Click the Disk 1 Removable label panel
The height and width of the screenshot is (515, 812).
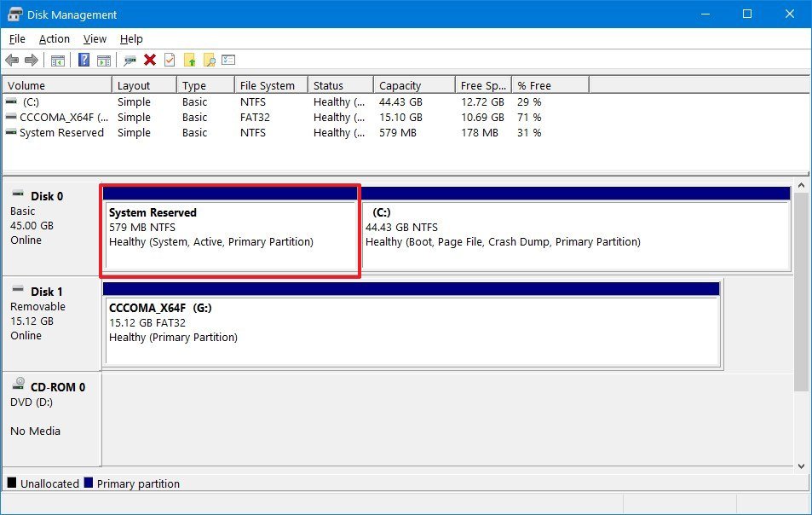(51, 323)
